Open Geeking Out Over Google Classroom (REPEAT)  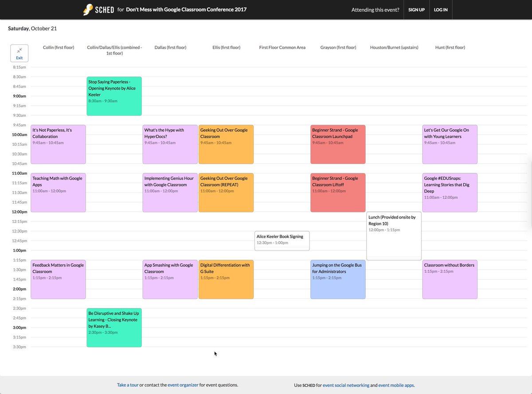(226, 193)
